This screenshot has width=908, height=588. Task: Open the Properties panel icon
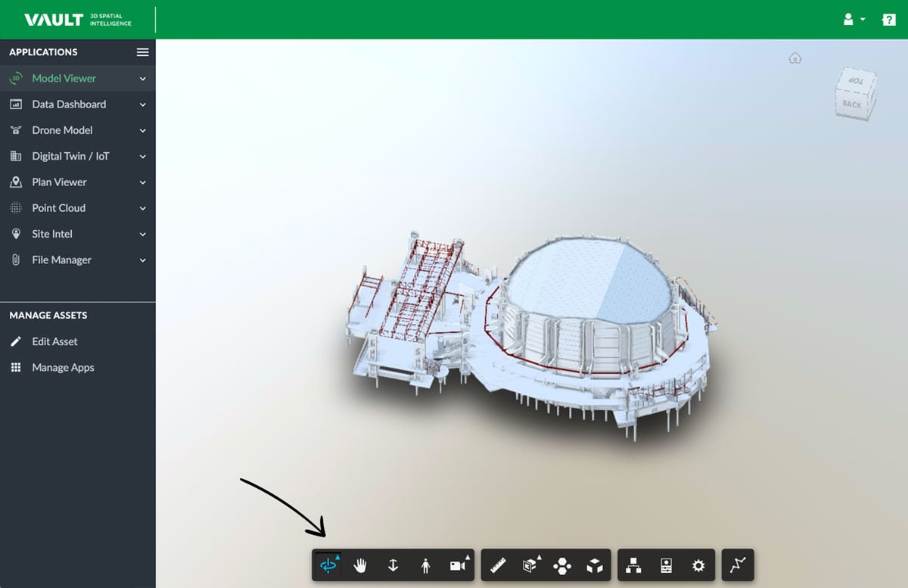click(666, 565)
